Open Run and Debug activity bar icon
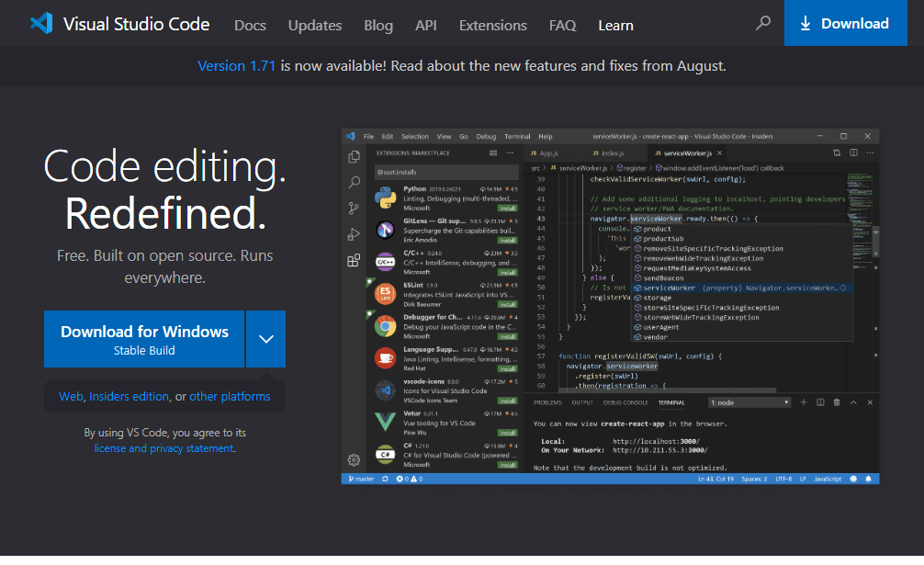 (354, 234)
